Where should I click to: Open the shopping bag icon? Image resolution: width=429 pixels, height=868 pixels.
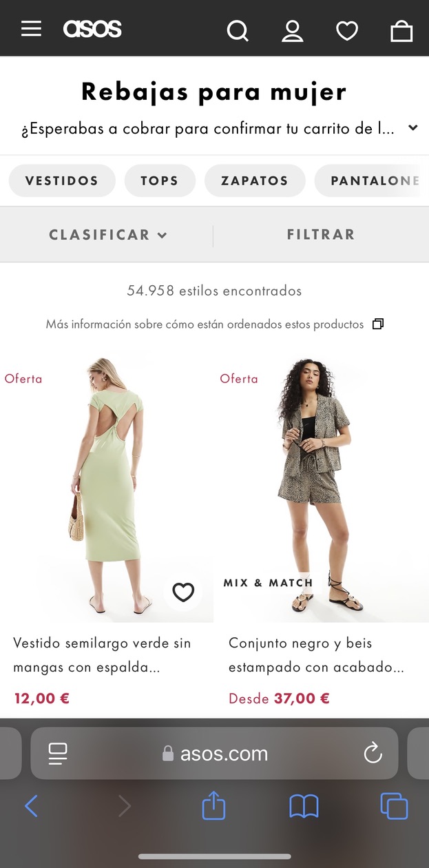tap(401, 30)
